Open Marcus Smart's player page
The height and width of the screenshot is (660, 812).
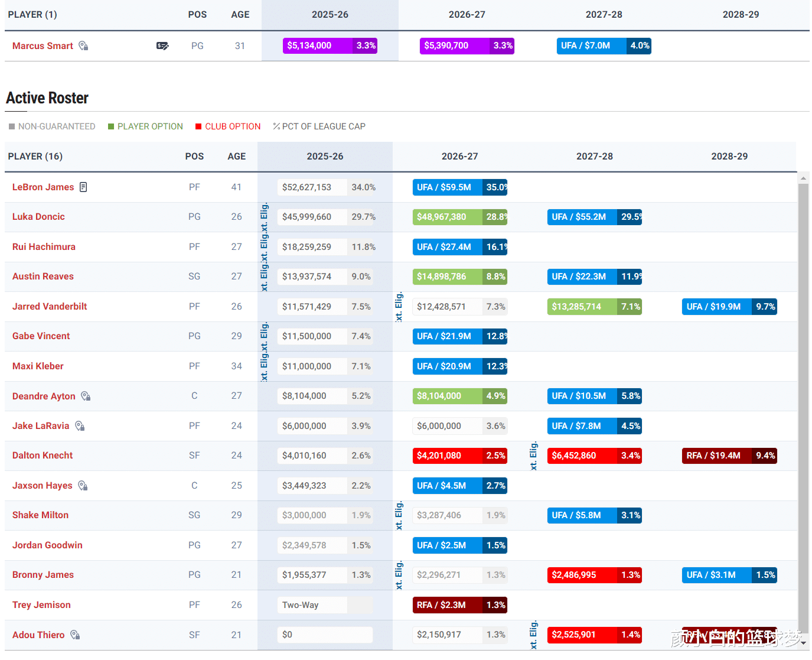43,45
